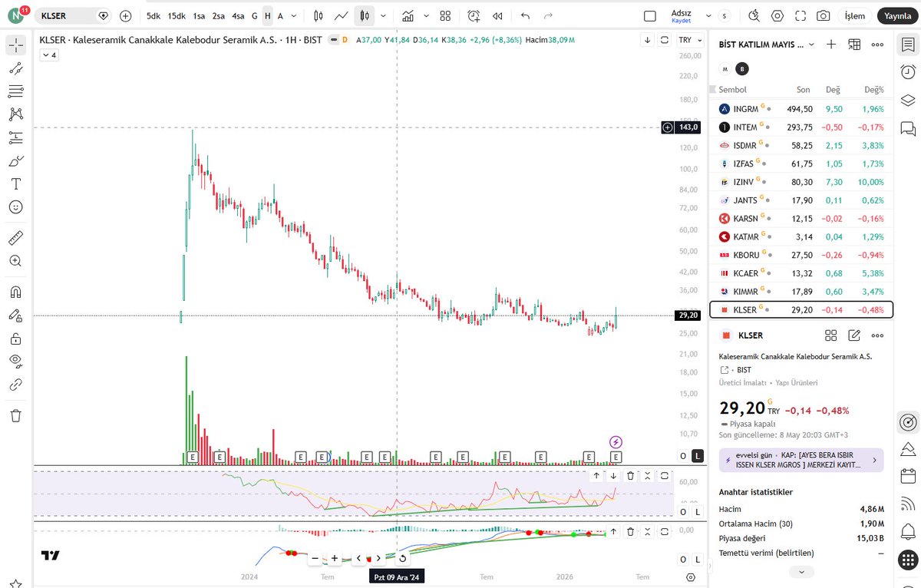Select INGRM row in watchlist

point(801,109)
